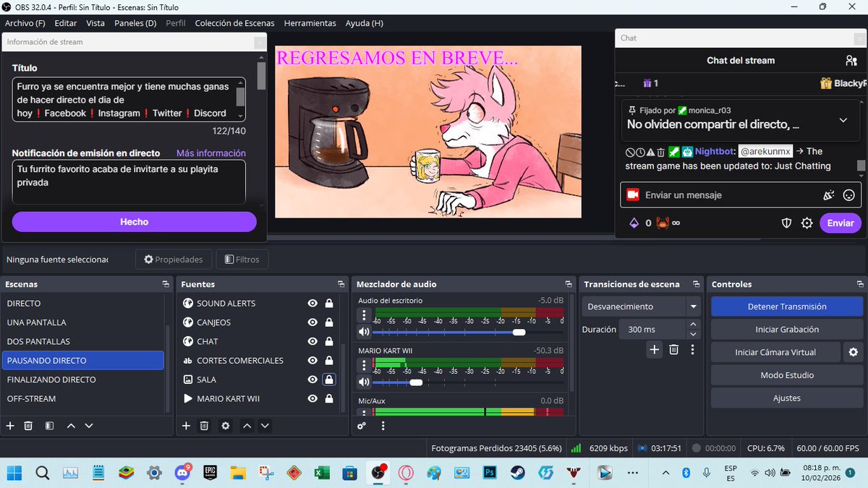This screenshot has width=868, height=488.
Task: Open transition properties three-dot menu
Action: pos(692,349)
